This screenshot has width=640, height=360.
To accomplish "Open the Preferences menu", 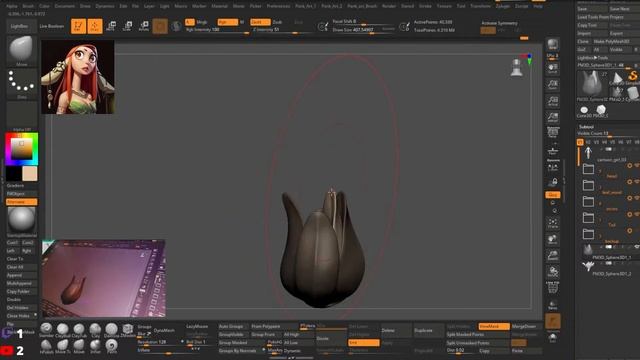I will [278, 6].
